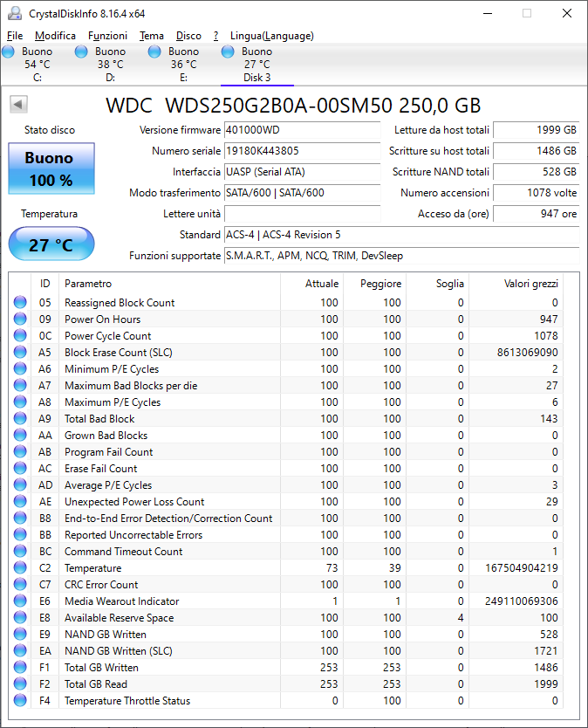
Task: Click raw value 249110069306
Action: click(x=521, y=601)
